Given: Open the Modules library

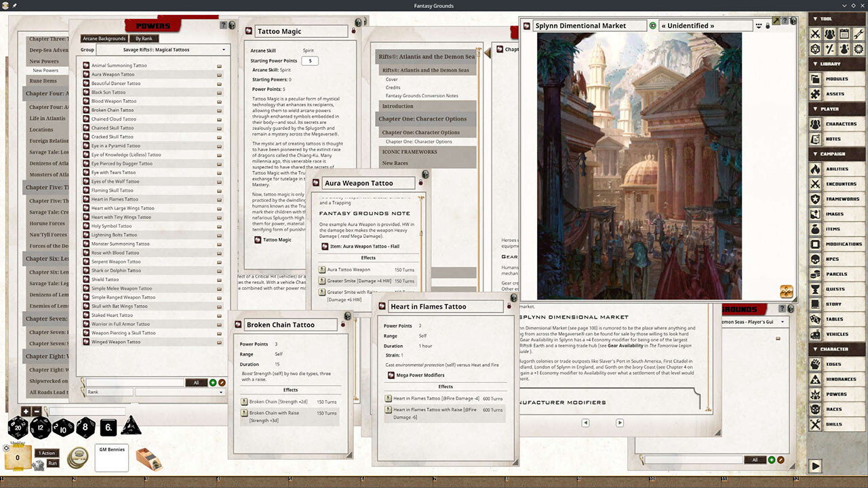Looking at the screenshot, I should [x=836, y=79].
